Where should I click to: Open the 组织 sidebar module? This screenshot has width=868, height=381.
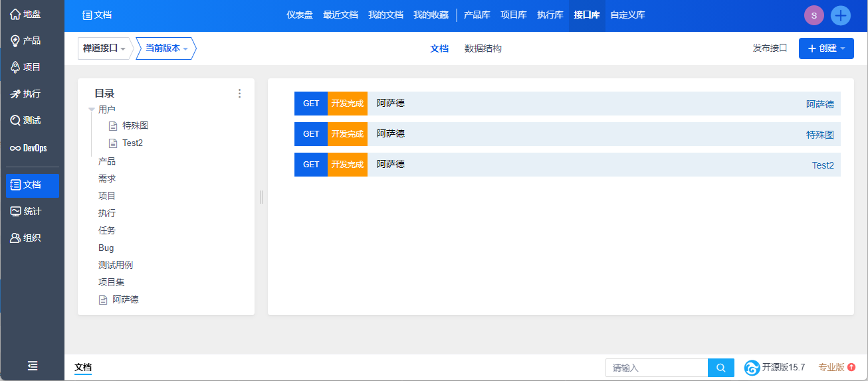(25, 238)
